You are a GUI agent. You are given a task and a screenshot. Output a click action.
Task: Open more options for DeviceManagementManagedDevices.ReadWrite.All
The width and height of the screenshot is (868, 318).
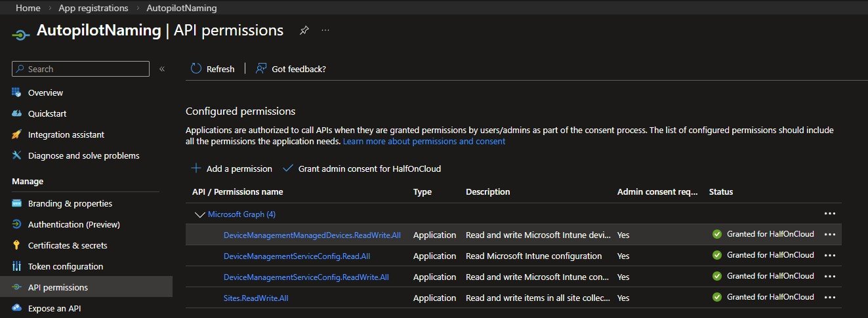(x=829, y=235)
